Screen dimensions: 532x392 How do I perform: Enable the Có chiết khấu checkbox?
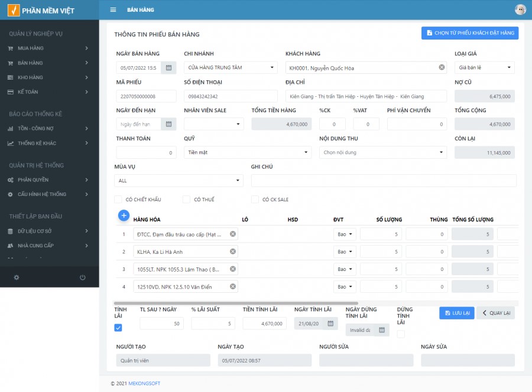(x=118, y=200)
